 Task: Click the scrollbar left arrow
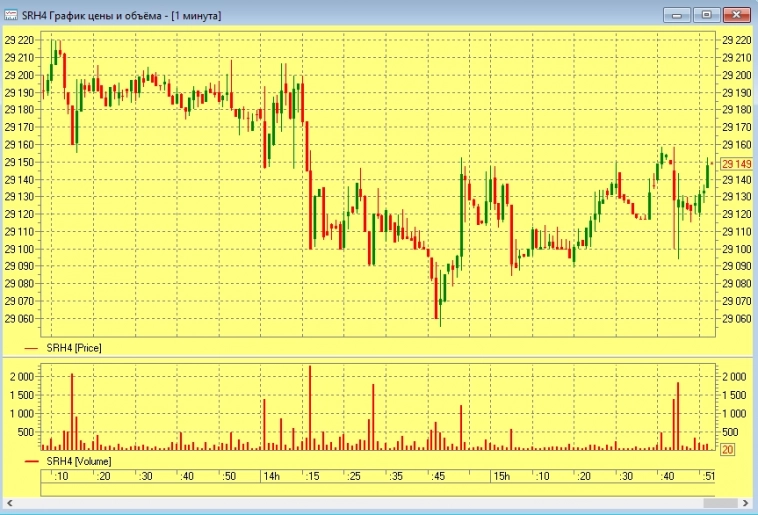9,503
